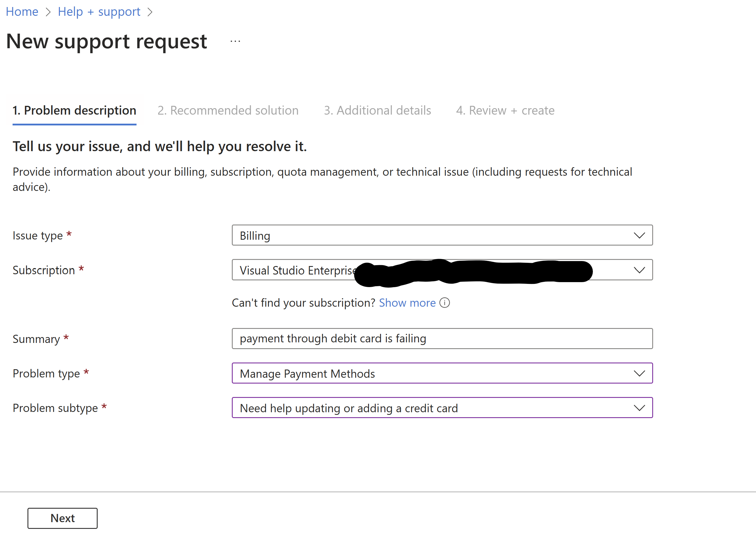Open the ellipsis menu beside New support request

(x=235, y=42)
